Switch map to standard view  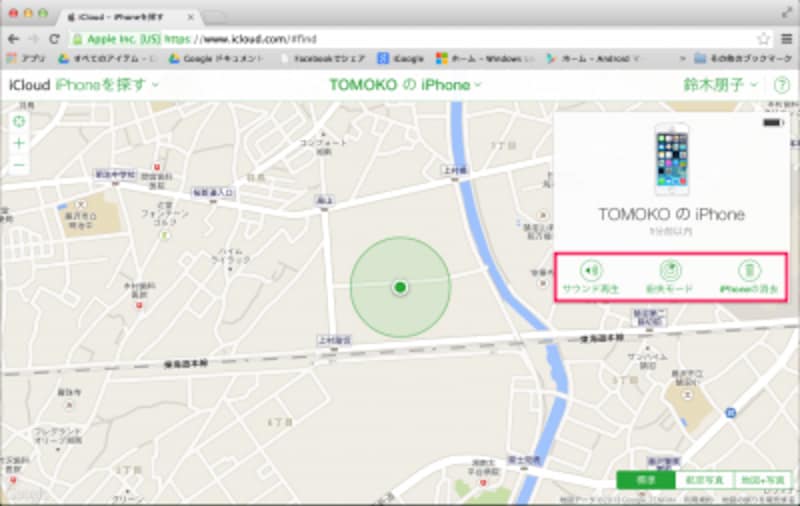coord(646,480)
